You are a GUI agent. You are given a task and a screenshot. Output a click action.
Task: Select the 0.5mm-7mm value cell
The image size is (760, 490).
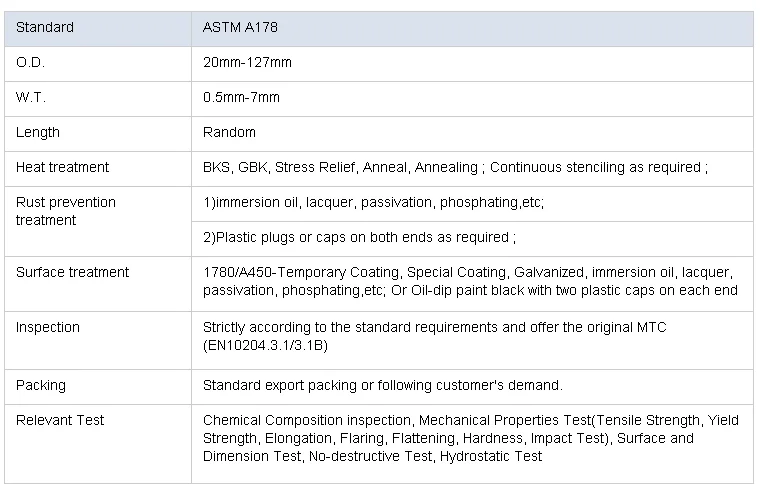tap(241, 98)
